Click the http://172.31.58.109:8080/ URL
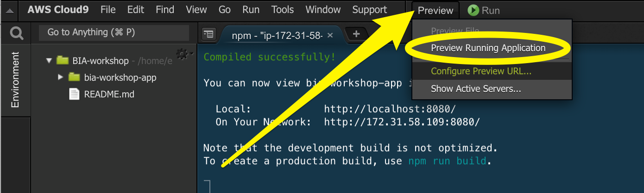The height and width of the screenshot is (193, 644). pyautogui.click(x=402, y=122)
